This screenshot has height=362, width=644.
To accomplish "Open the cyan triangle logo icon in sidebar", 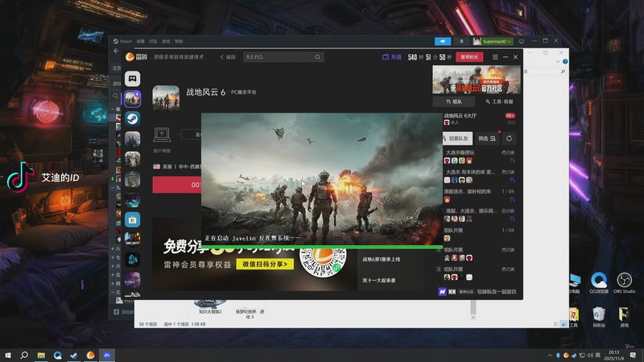I will tap(132, 259).
